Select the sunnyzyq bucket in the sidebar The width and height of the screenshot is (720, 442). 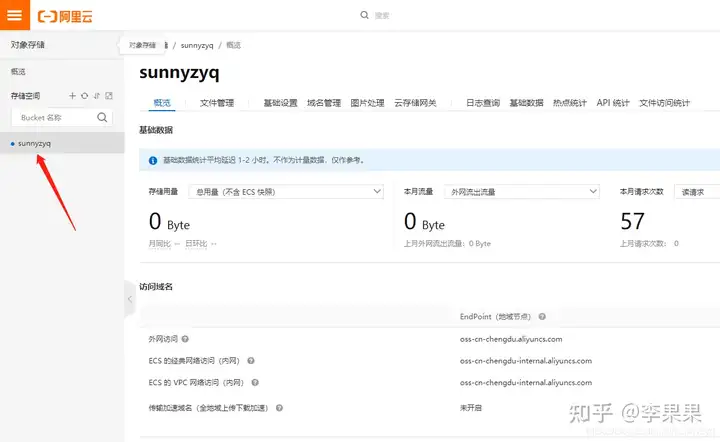click(x=62, y=143)
